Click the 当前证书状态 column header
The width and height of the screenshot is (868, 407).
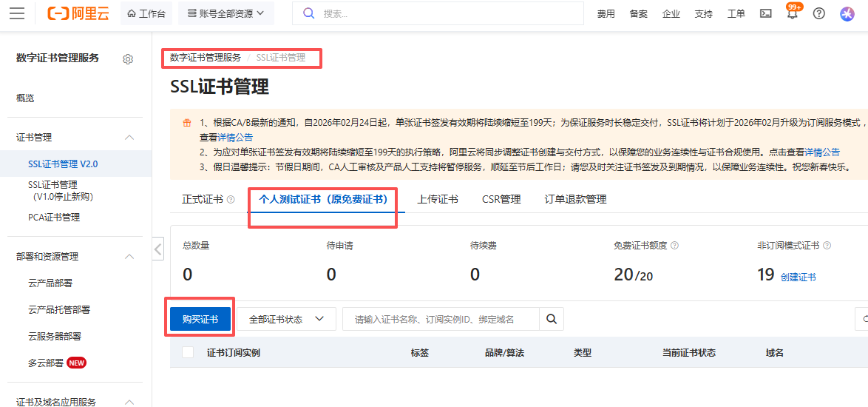point(689,353)
